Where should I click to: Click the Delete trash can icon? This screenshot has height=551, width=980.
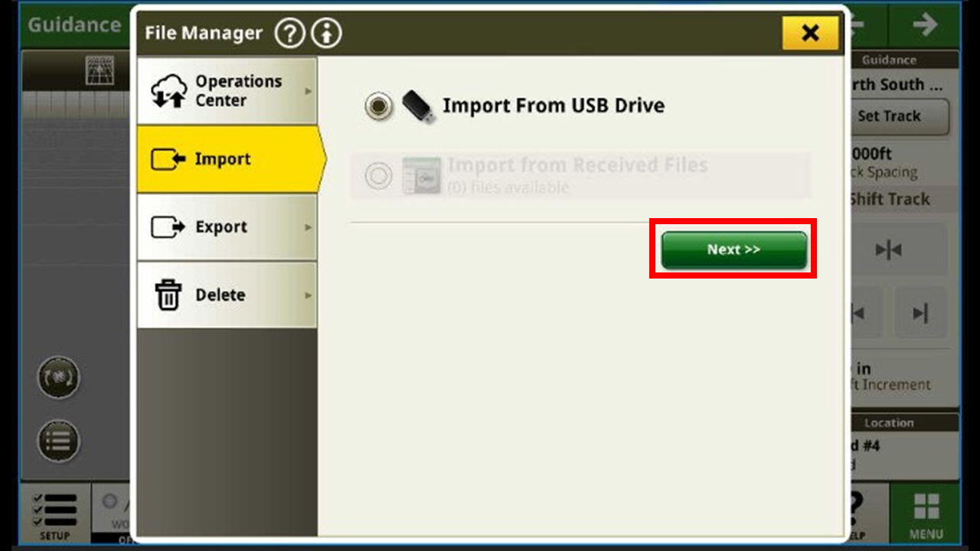pyautogui.click(x=168, y=295)
